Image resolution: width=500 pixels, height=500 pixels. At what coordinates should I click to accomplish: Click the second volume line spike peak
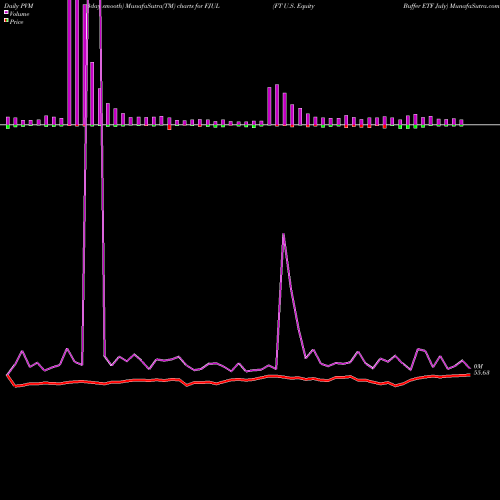click(x=283, y=234)
